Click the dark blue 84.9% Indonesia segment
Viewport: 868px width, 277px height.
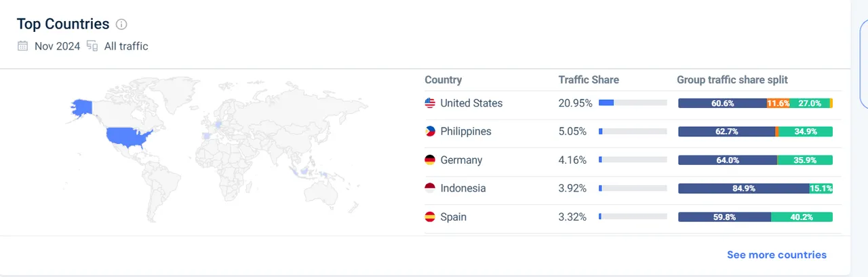[x=744, y=189]
